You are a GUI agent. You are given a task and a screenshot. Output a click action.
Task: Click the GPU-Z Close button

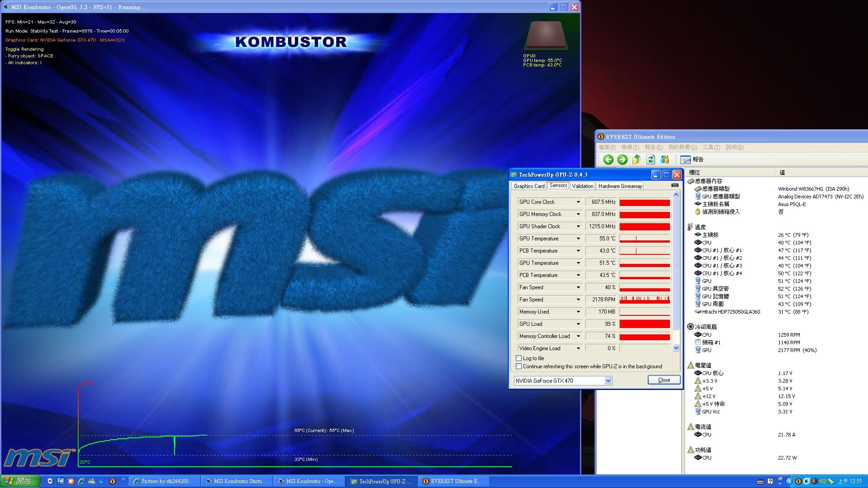(x=664, y=380)
